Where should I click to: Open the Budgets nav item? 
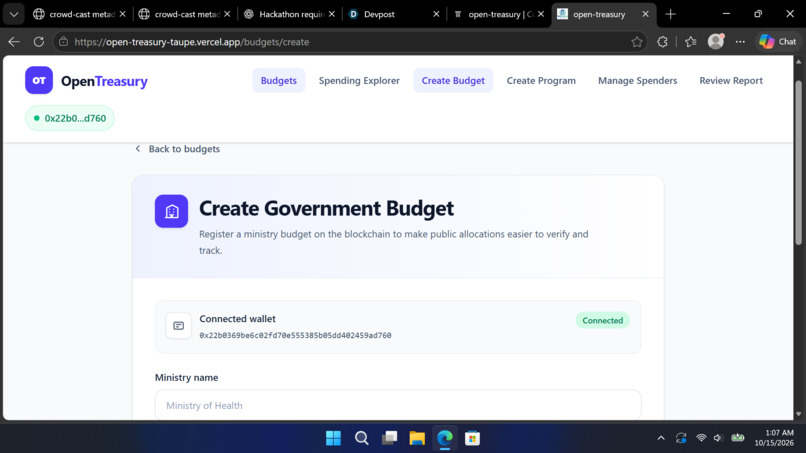279,80
